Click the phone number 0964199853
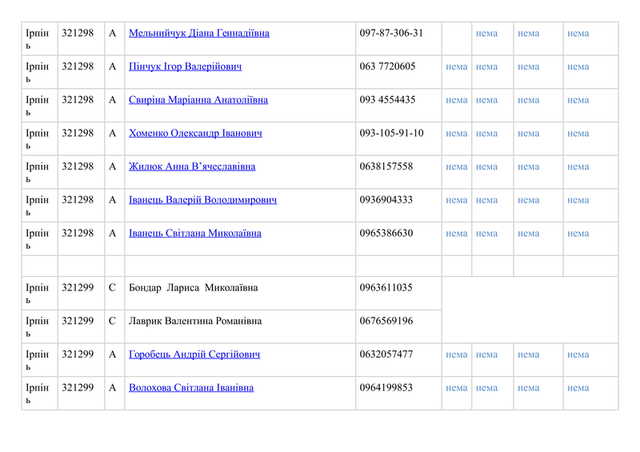The image size is (640, 452). 386,388
